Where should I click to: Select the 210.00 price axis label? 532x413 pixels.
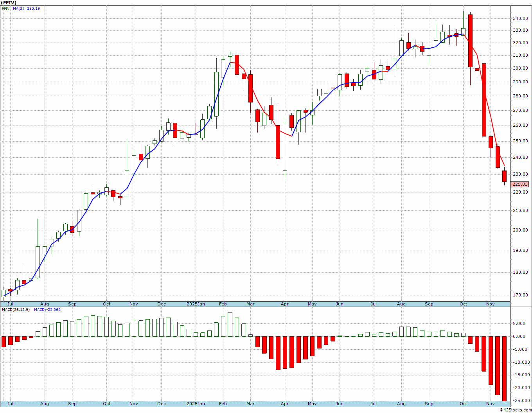[520, 210]
